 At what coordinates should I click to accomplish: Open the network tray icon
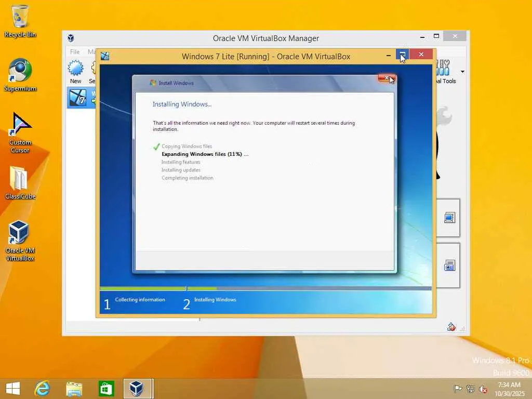[x=470, y=389]
